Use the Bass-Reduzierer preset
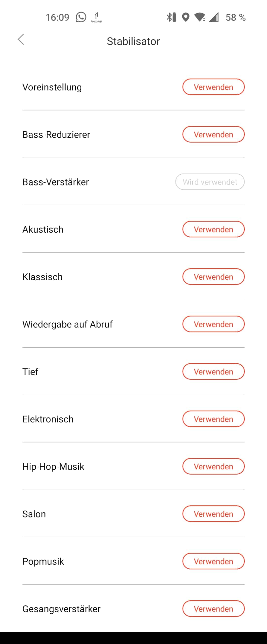 pos(213,134)
